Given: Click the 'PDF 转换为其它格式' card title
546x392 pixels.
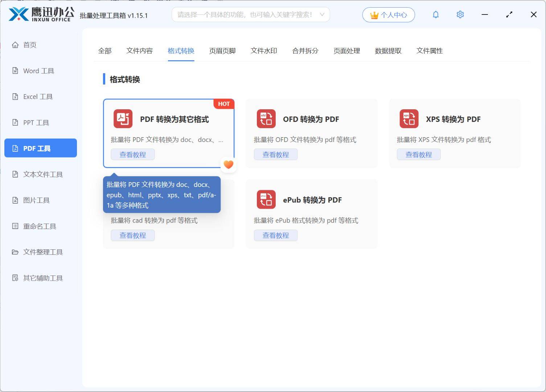Looking at the screenshot, I should pyautogui.click(x=175, y=119).
